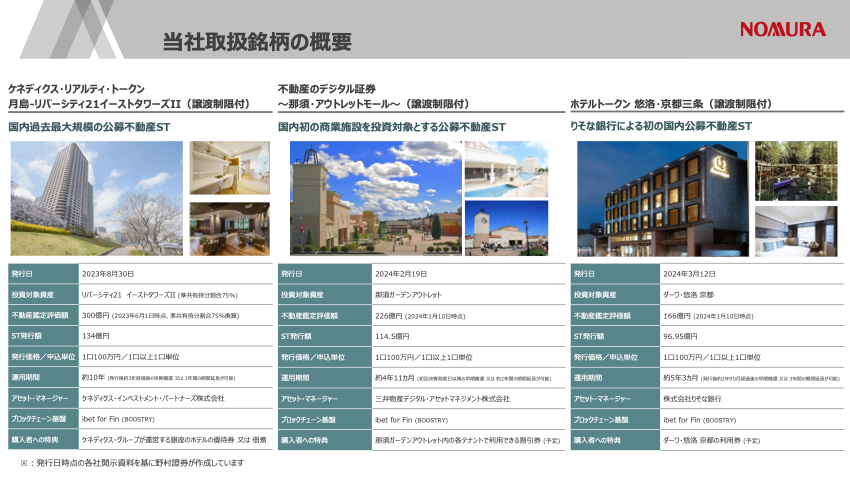Viewport: 850px width, 478px height.
Task: Select asset cell ダーワ・悠洛 京都
Action: tap(688, 295)
